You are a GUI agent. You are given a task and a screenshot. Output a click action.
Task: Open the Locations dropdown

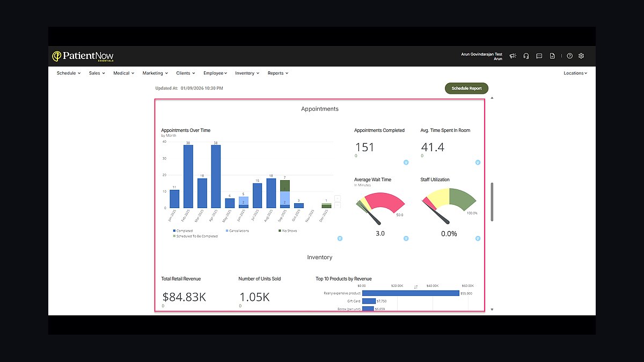pyautogui.click(x=575, y=73)
